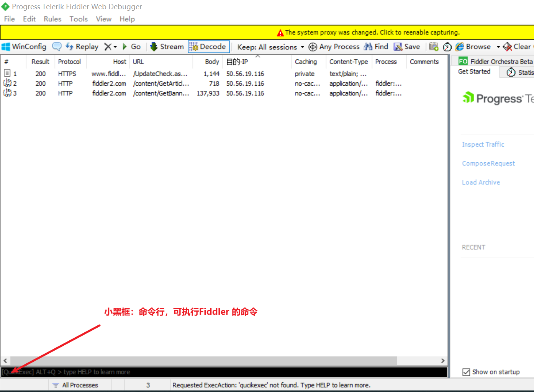Click the Inspect Traffic link
This screenshot has height=392, width=534.
click(x=483, y=144)
